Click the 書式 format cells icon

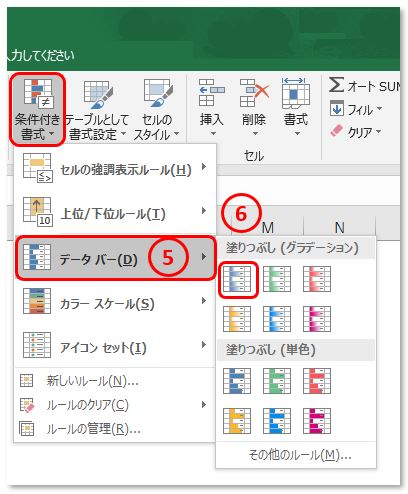(296, 93)
